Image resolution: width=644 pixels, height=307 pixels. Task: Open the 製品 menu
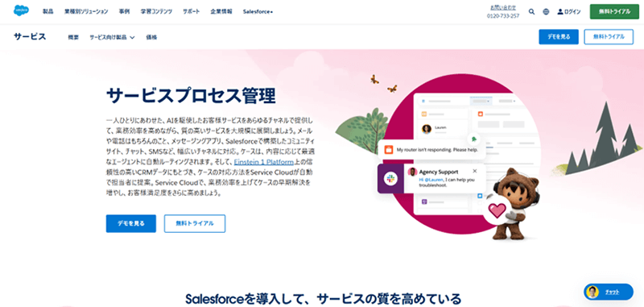click(x=48, y=12)
